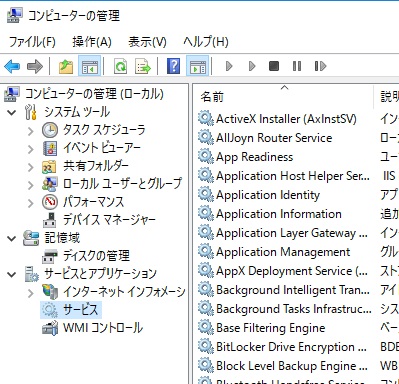
Task: Select AppX Deployment Service row
Action: [x=292, y=271]
